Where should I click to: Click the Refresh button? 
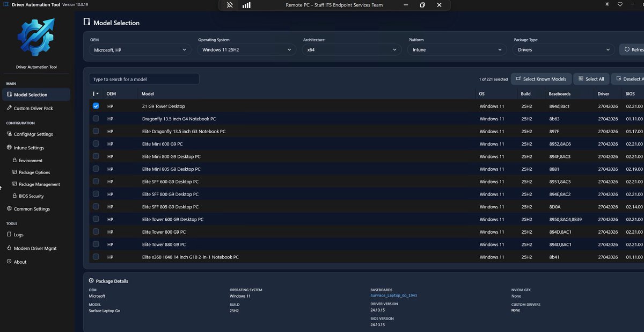tap(632, 49)
